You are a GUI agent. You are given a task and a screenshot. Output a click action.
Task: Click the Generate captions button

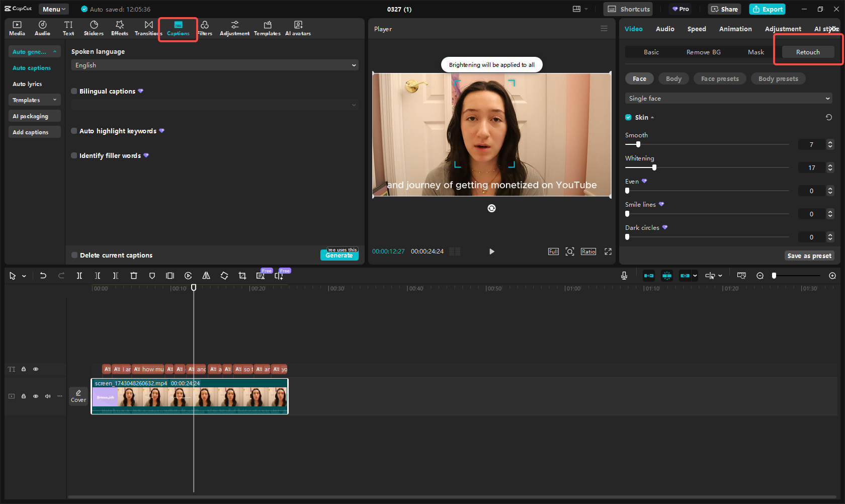tap(340, 255)
